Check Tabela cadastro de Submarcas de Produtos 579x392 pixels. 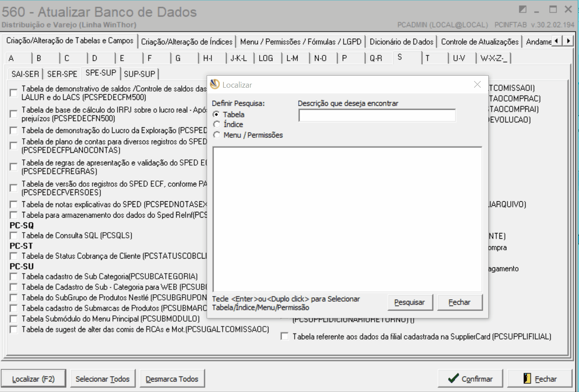pos(14,308)
